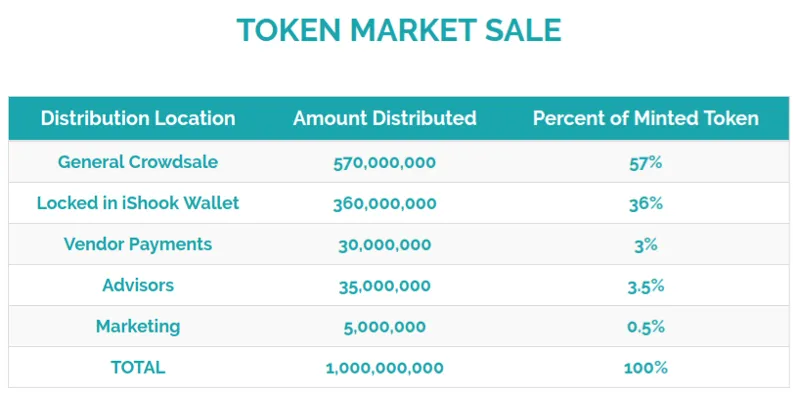Select the 570,000,000 amount cell
This screenshot has width=800, height=394.
pos(385,163)
